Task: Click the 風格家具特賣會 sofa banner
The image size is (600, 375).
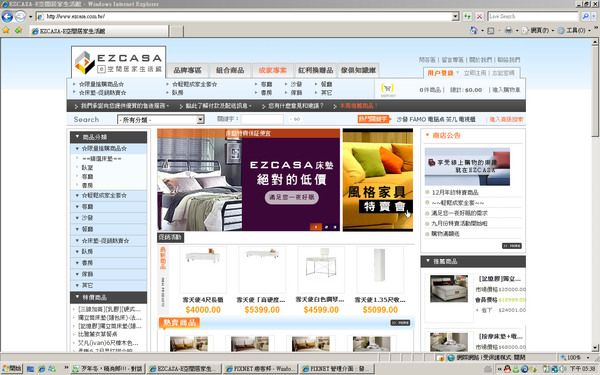Action: tap(378, 180)
